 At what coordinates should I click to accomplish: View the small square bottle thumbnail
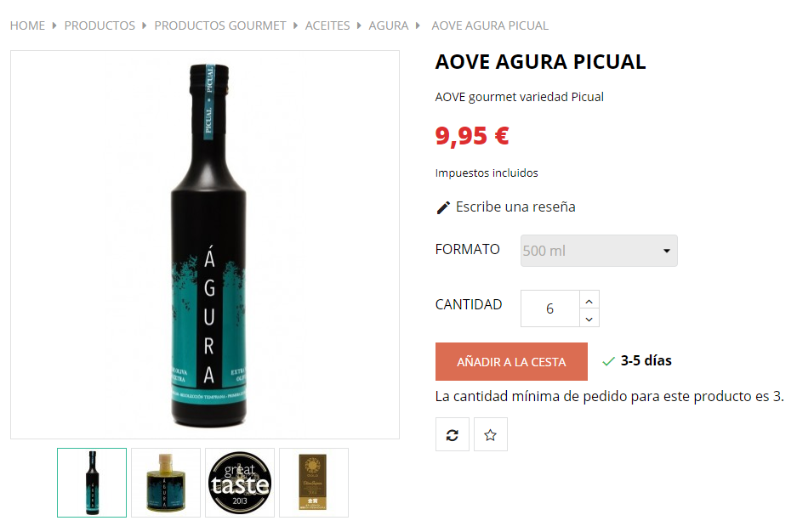166,483
